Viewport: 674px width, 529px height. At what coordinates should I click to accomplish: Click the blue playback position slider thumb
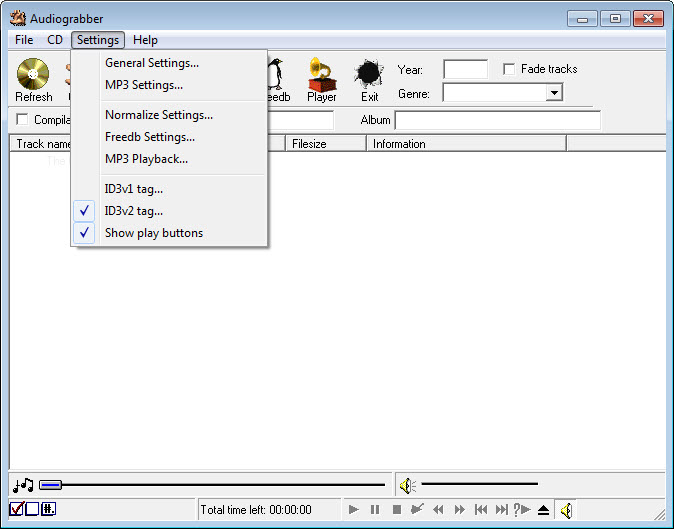51,485
